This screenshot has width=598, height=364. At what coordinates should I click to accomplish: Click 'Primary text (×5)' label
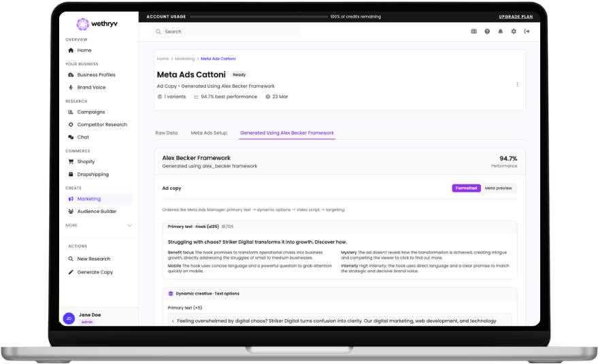(185, 308)
